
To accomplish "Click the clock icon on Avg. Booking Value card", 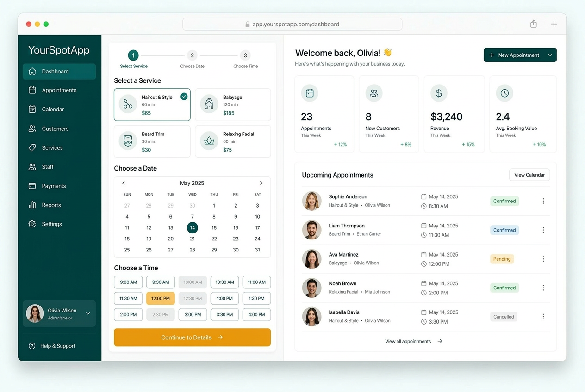I will (x=504, y=93).
